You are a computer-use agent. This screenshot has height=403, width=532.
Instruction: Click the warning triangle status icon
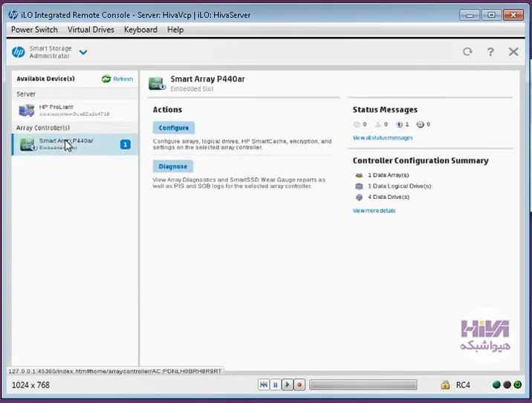tap(377, 125)
